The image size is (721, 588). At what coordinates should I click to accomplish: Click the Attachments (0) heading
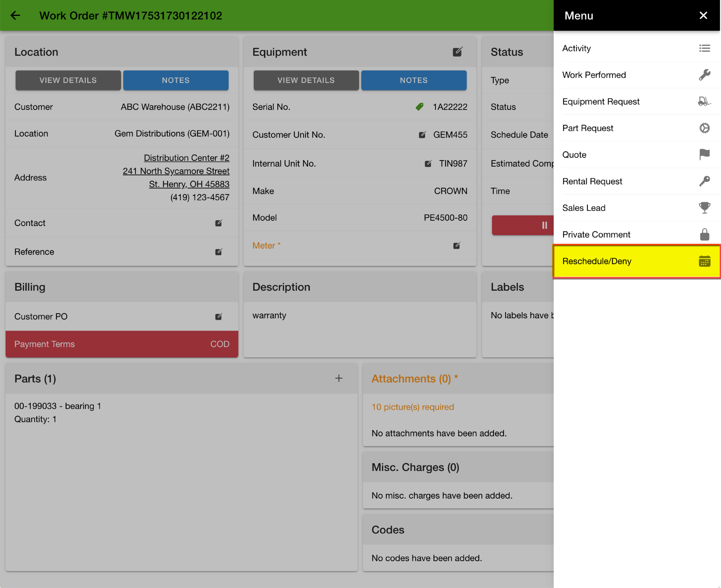pos(415,379)
